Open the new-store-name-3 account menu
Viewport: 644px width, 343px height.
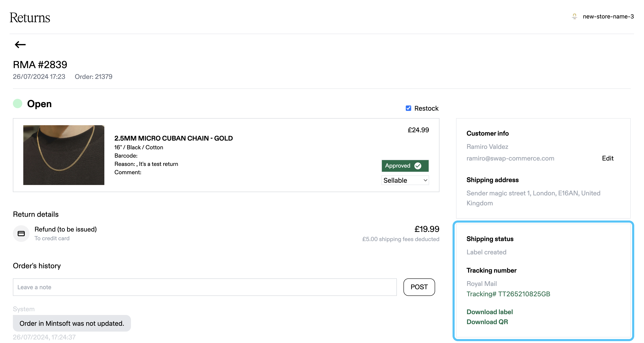608,16
